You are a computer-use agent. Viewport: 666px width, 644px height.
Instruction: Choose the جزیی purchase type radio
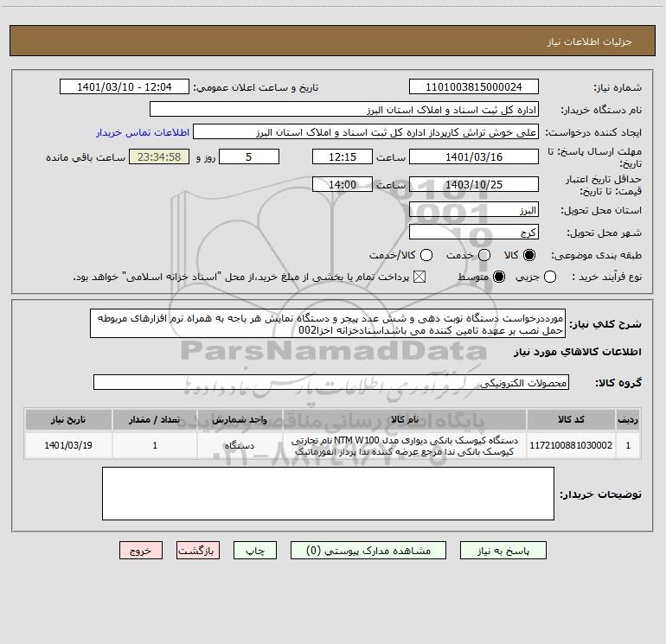click(x=549, y=277)
